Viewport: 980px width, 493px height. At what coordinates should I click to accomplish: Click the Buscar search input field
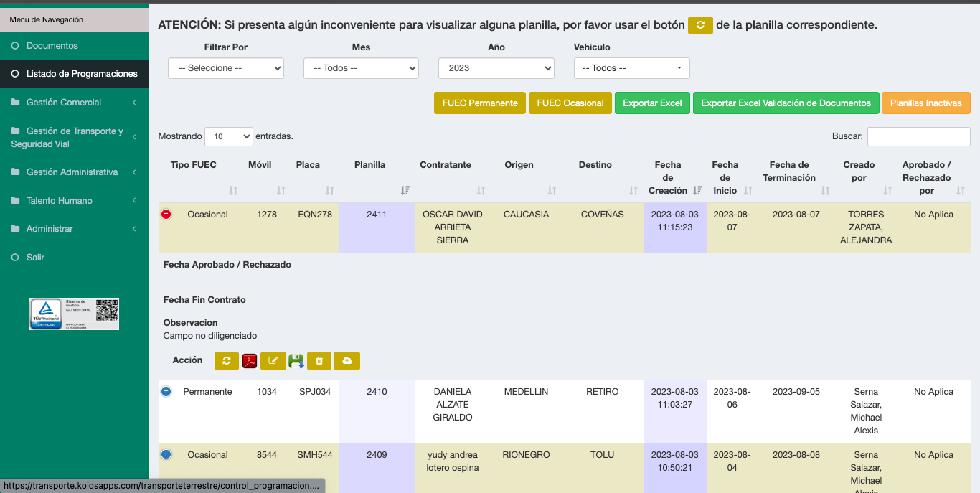click(x=918, y=136)
